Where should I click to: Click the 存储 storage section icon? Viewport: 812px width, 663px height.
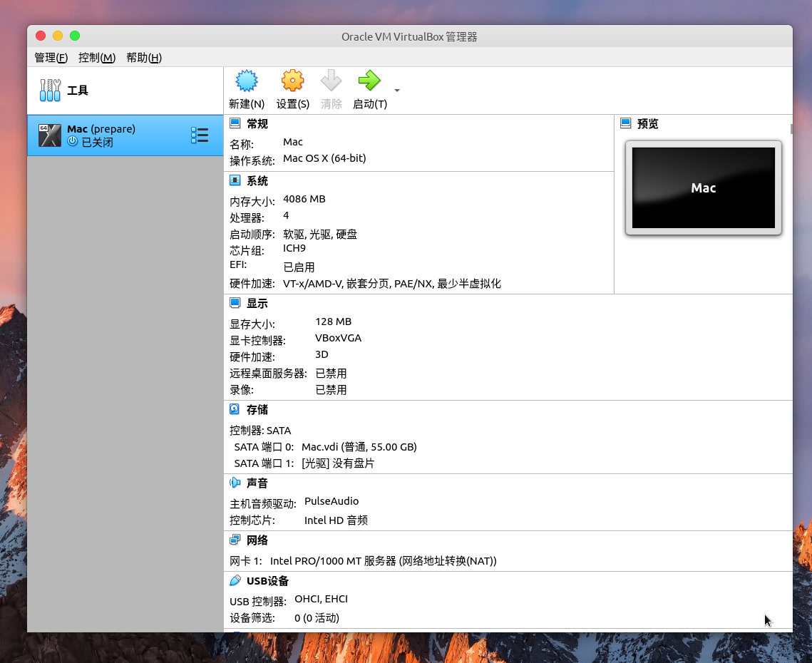tap(235, 409)
